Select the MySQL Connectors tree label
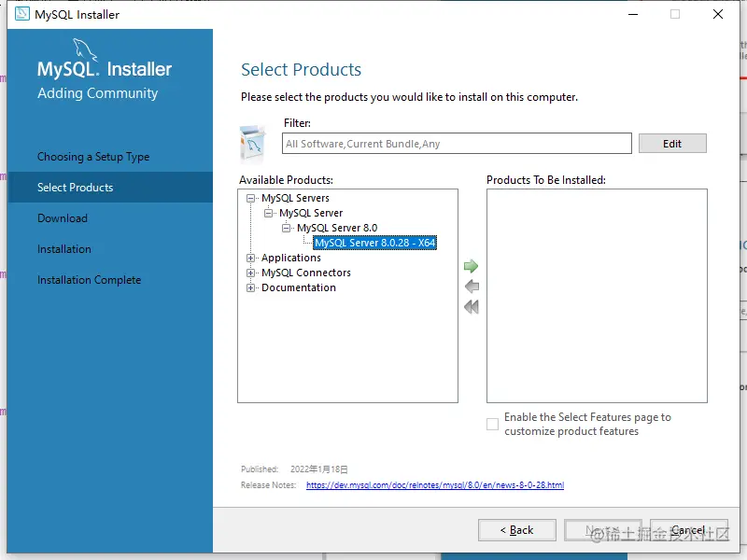Screen dimensions: 747x560 point(306,273)
